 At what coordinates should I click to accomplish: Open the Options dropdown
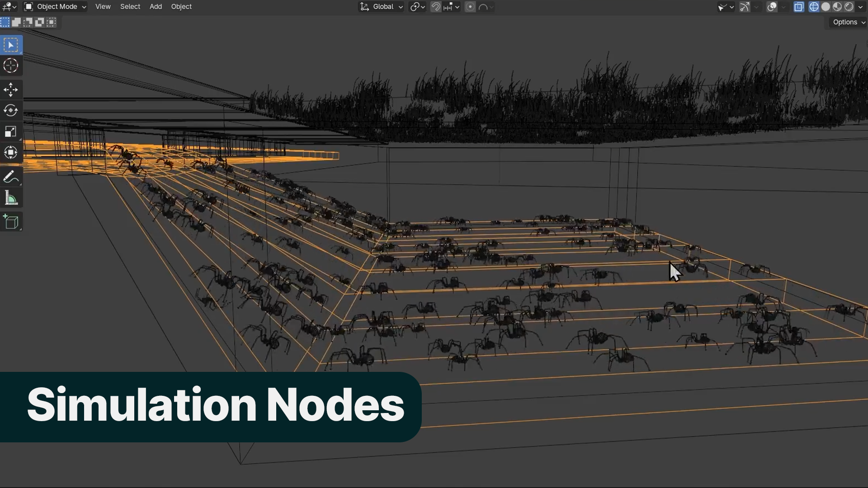coord(849,22)
